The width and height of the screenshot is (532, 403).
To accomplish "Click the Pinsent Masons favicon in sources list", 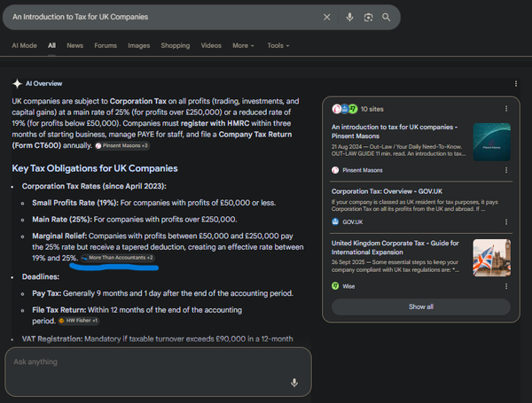I will (x=335, y=170).
